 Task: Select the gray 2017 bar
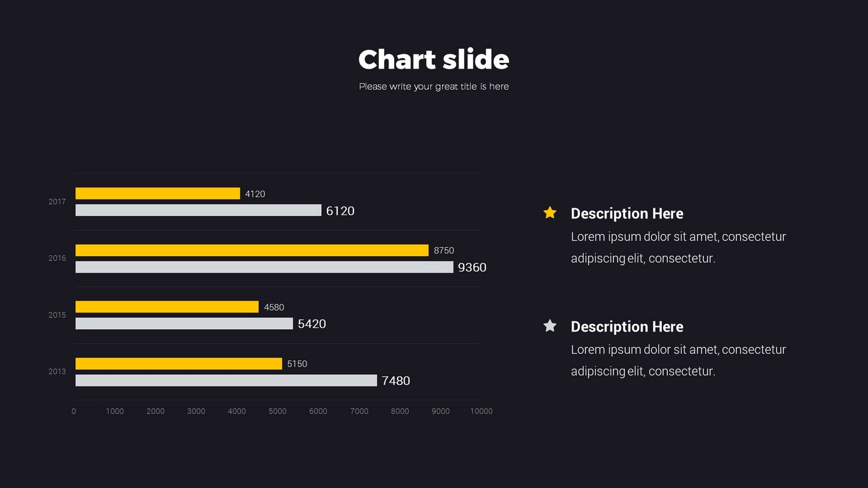[x=198, y=210]
